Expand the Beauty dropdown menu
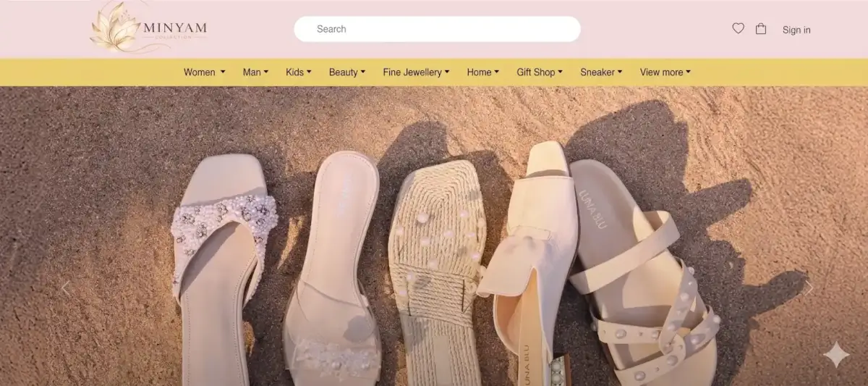 (x=347, y=72)
